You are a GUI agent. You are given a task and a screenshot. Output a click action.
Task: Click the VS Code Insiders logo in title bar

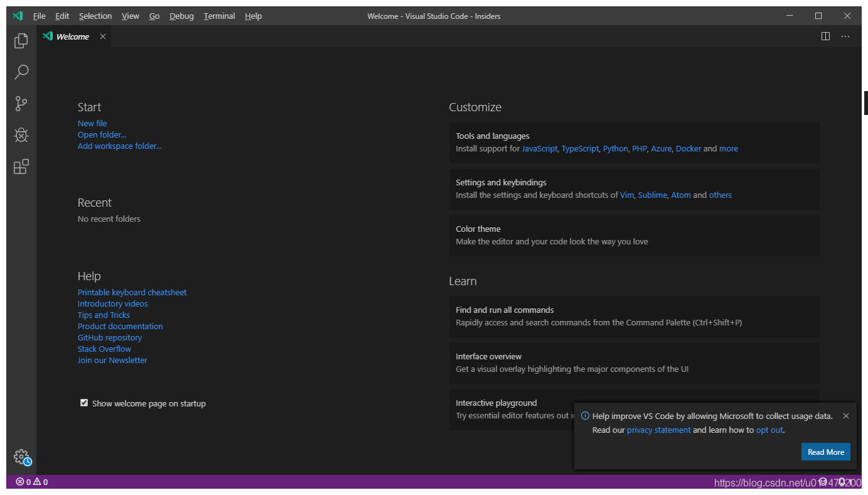(x=18, y=16)
